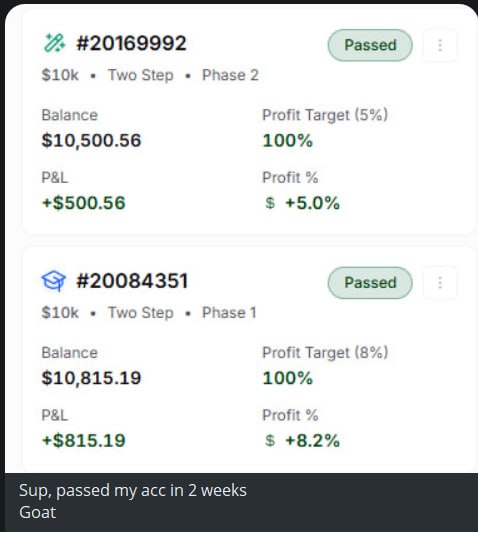Click dollar icon next to +5.0% profit
478x533 pixels.
tap(270, 203)
